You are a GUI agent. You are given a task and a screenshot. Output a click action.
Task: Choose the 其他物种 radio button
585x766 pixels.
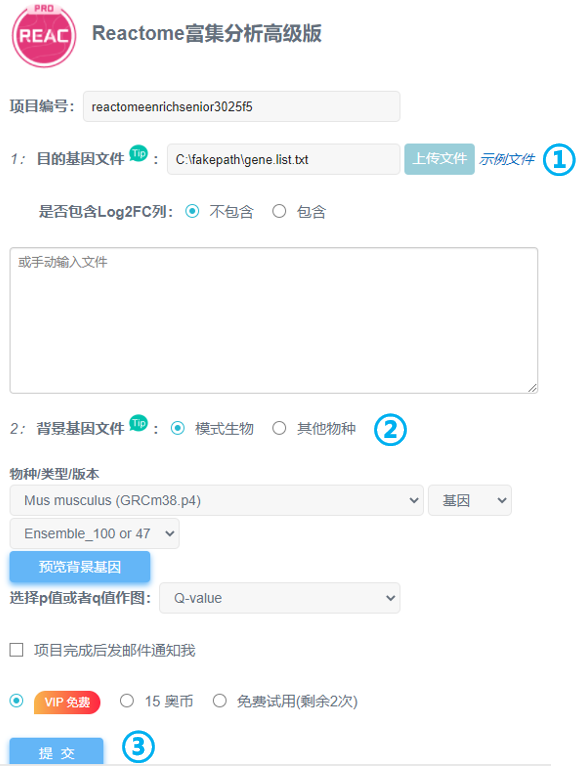[279, 428]
